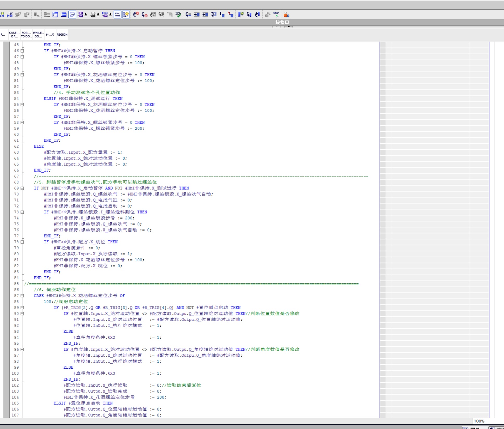Screen dimensions: 504x429
Task: Insert WHILE DO loop template
Action: (38, 35)
